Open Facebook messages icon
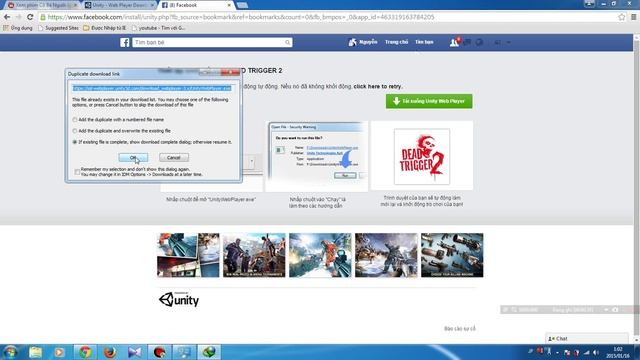Viewport: 640px width, 360px height. tap(467, 42)
